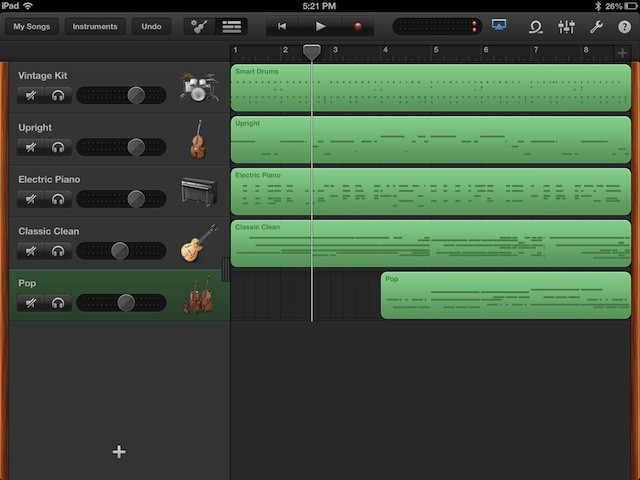Start recording with the red Record button
The image size is (640, 480).
coord(358,27)
